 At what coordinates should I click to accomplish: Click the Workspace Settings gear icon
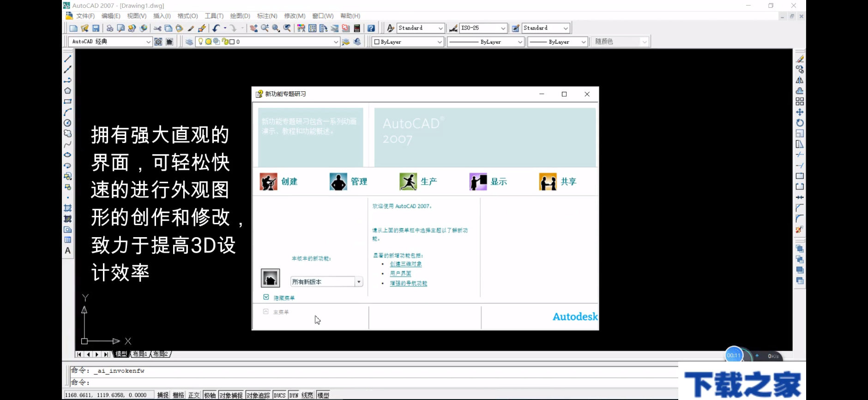tap(158, 42)
